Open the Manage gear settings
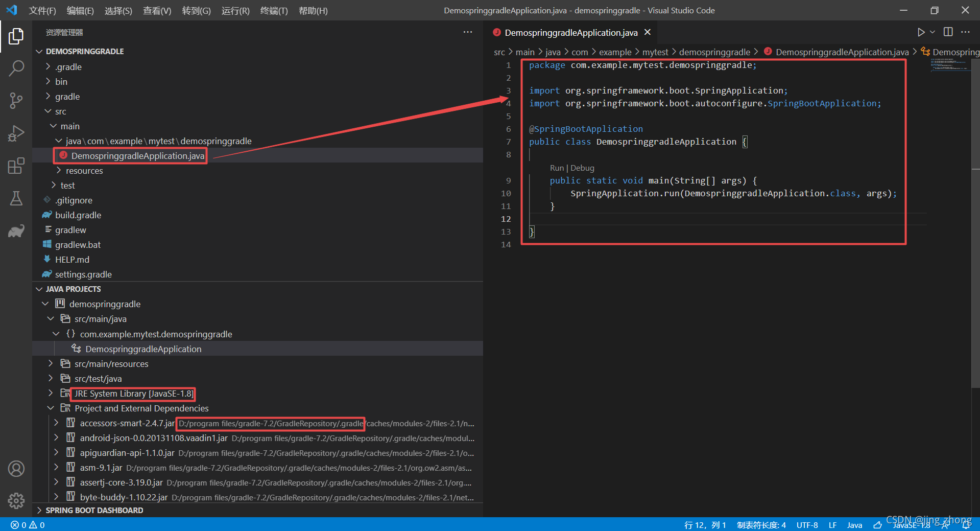The image size is (980, 531). (16, 501)
